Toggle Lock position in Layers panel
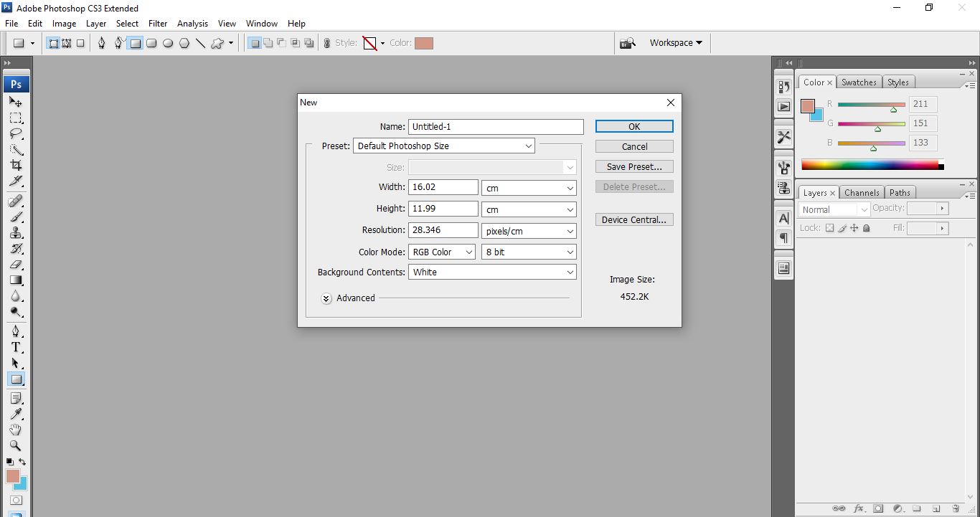 click(x=854, y=228)
